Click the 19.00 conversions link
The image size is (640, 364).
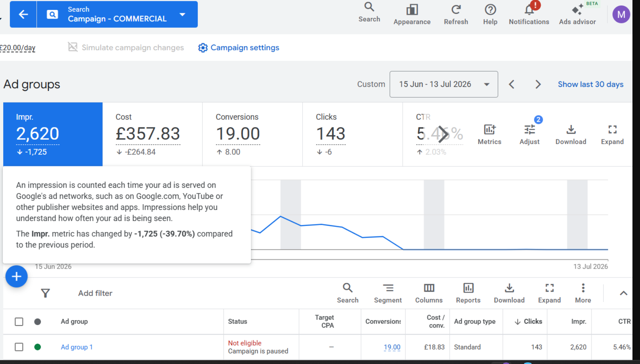392,347
